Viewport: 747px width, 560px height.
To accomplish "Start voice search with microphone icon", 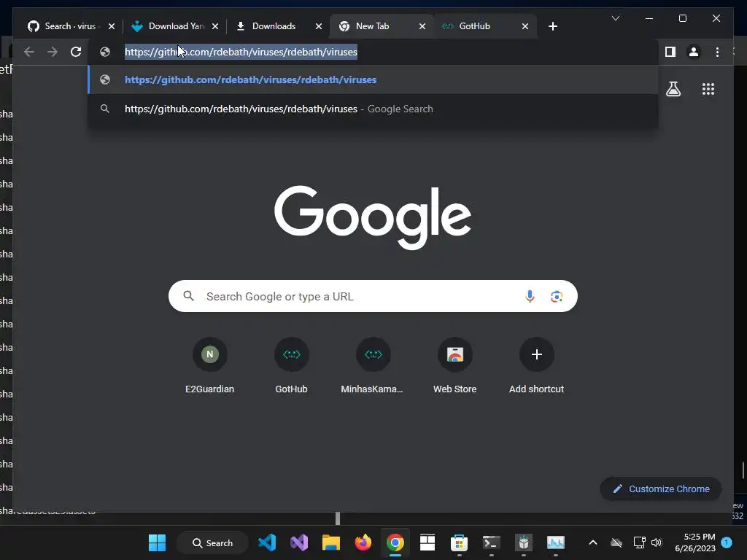I will pos(530,296).
